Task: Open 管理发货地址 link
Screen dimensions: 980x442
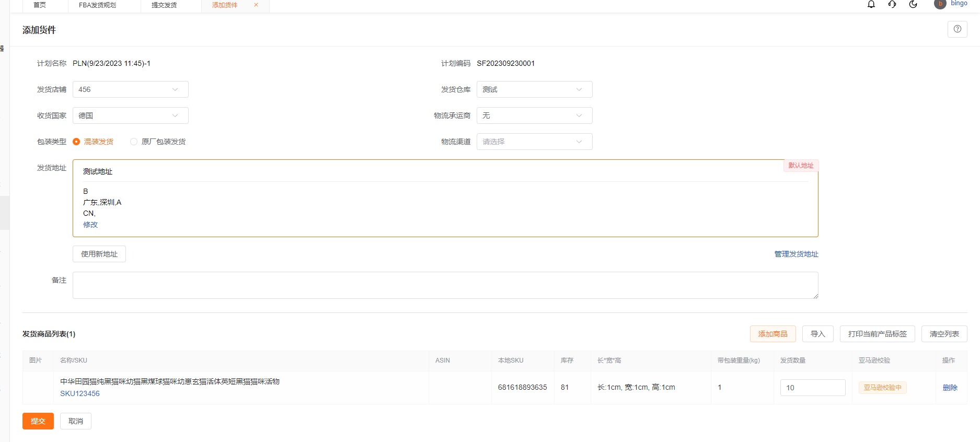Action: coord(796,254)
